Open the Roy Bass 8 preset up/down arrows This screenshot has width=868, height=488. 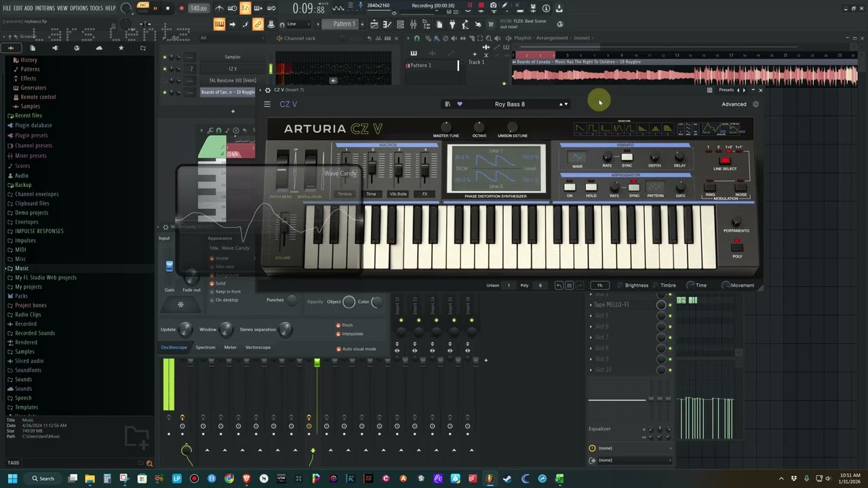563,104
